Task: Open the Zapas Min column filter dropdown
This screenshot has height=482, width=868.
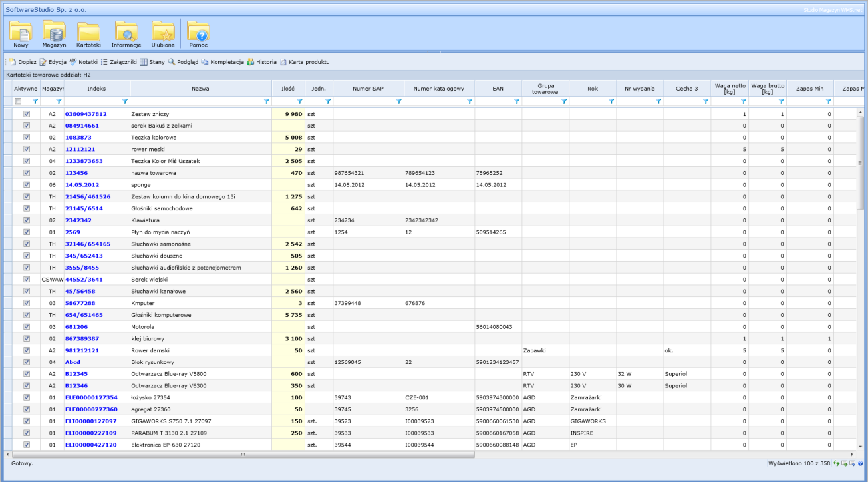Action: (829, 101)
